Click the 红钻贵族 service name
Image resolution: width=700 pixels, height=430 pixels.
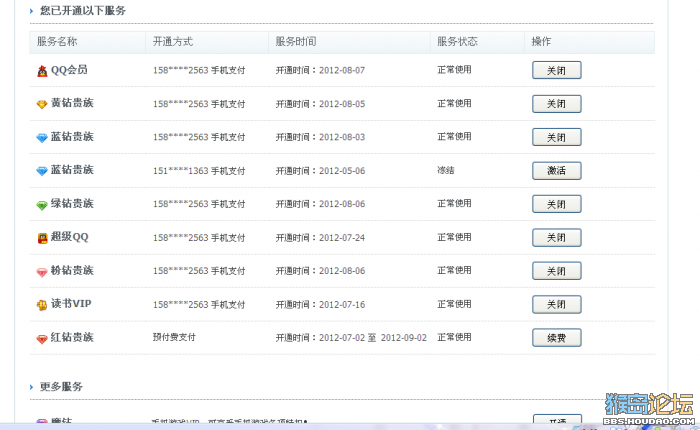[x=72, y=337]
